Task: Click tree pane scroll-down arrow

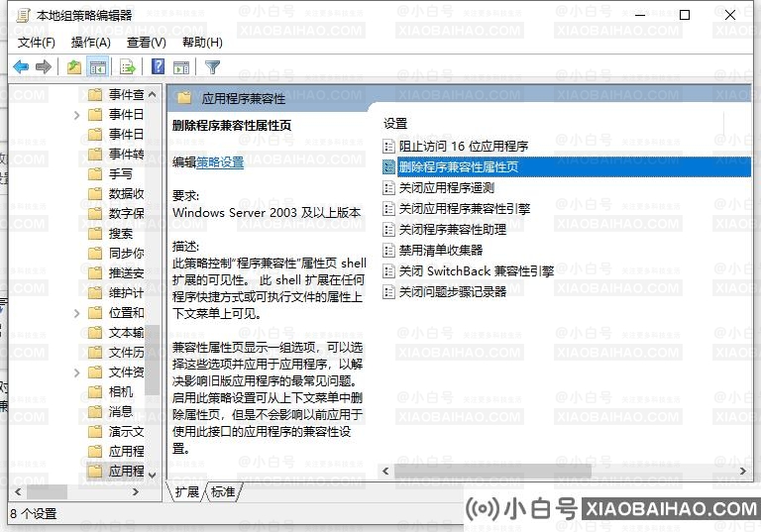Action: point(152,475)
